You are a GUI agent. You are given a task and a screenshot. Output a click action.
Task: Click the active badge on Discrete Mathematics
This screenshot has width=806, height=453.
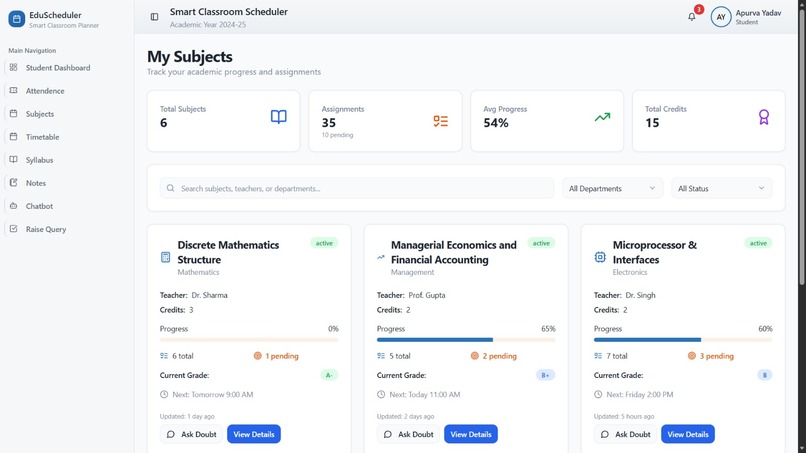324,243
